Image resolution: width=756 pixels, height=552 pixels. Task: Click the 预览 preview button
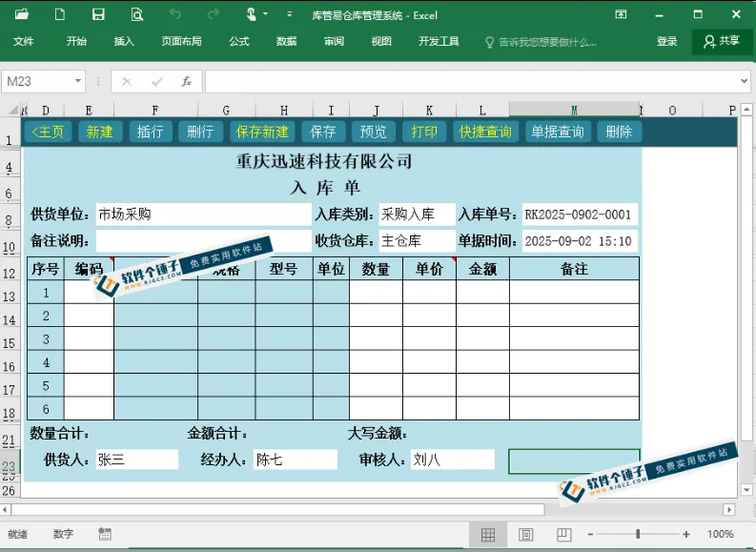(373, 132)
